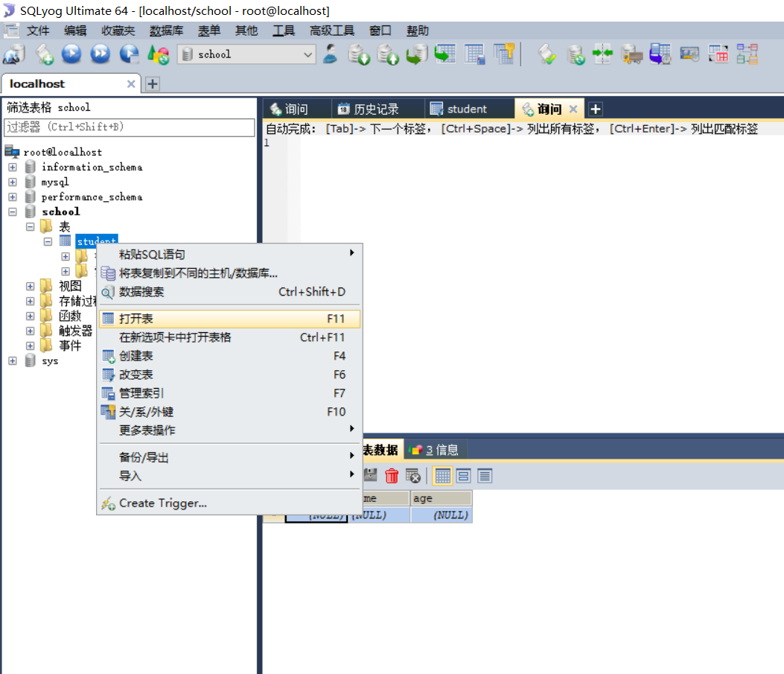The height and width of the screenshot is (674, 784).
Task: Choose 创建表 from context menu
Action: coord(229,356)
